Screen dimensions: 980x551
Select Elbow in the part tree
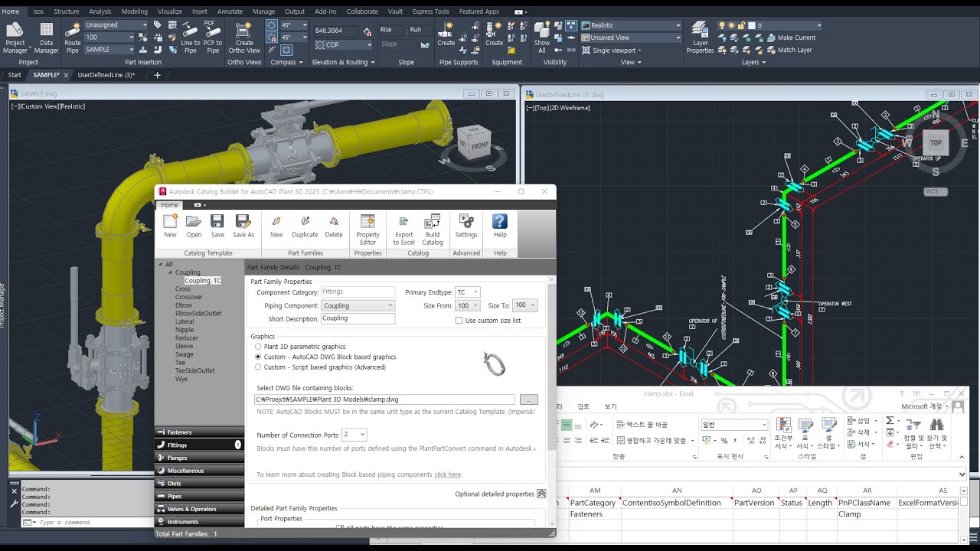(184, 305)
